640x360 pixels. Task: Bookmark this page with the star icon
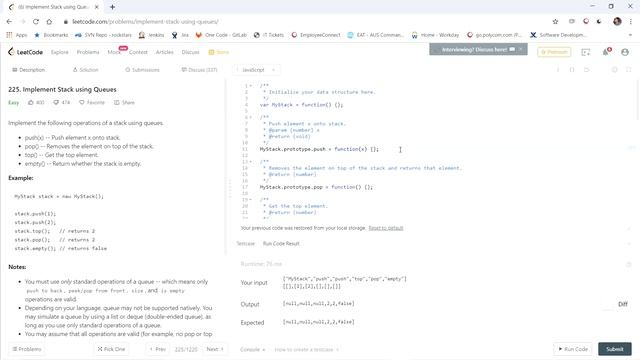(x=555, y=21)
